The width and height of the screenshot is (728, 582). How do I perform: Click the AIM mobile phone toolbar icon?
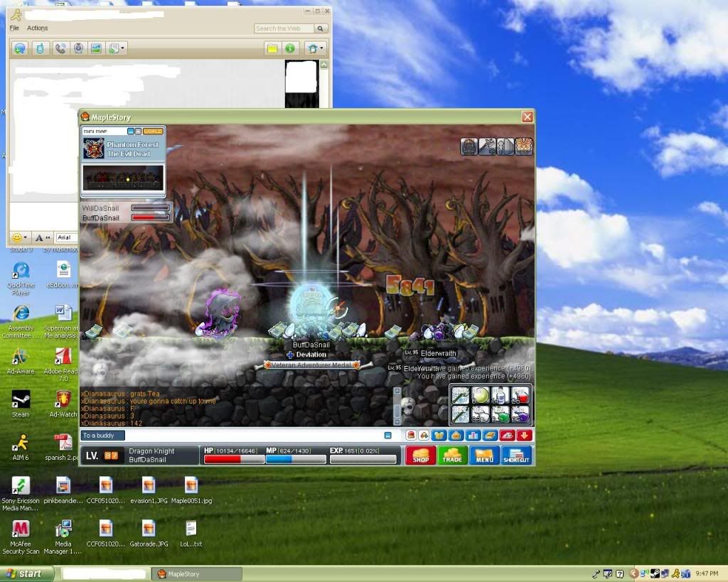pyautogui.click(x=40, y=48)
